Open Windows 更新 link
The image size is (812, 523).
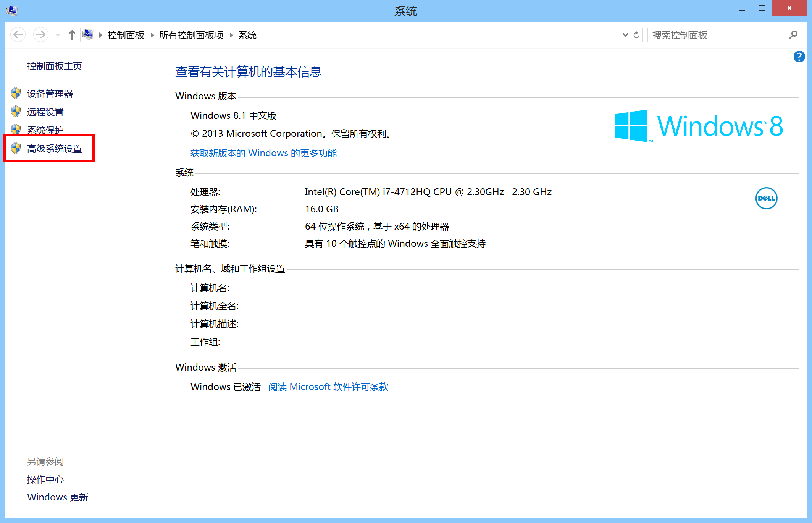(58, 497)
